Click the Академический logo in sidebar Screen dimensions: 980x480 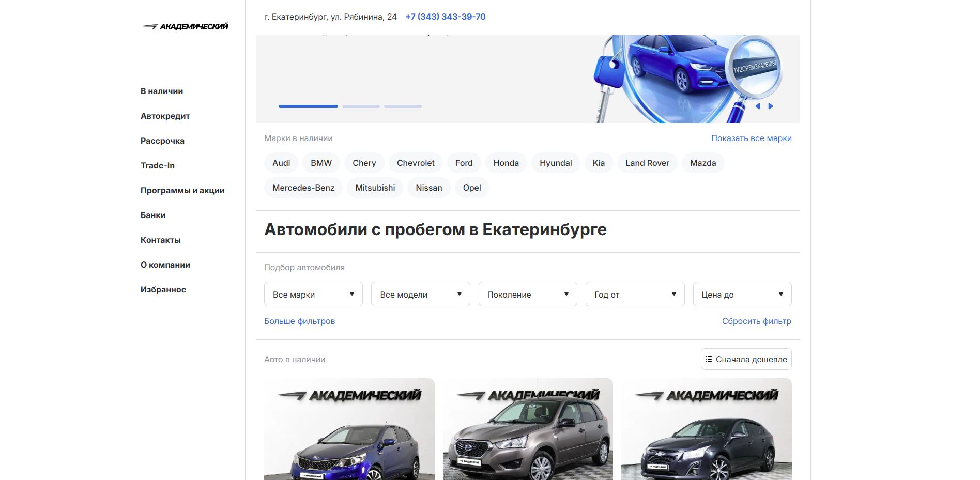tap(185, 26)
